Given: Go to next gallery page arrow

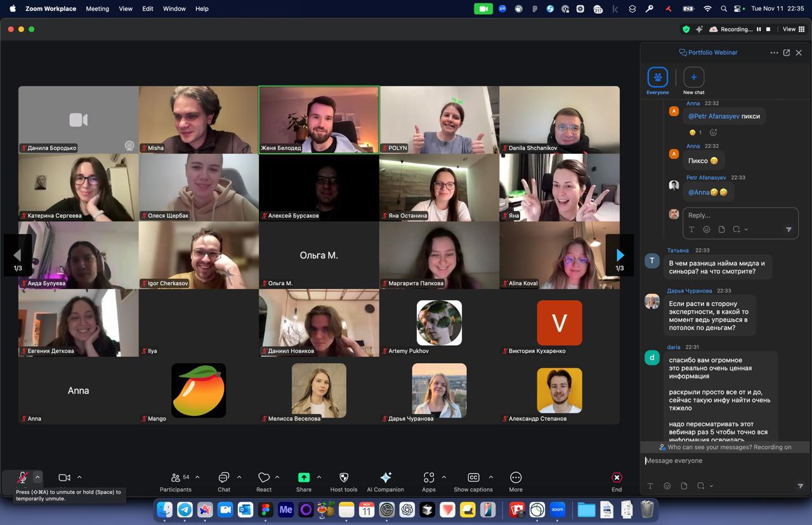Looking at the screenshot, I should click(620, 255).
